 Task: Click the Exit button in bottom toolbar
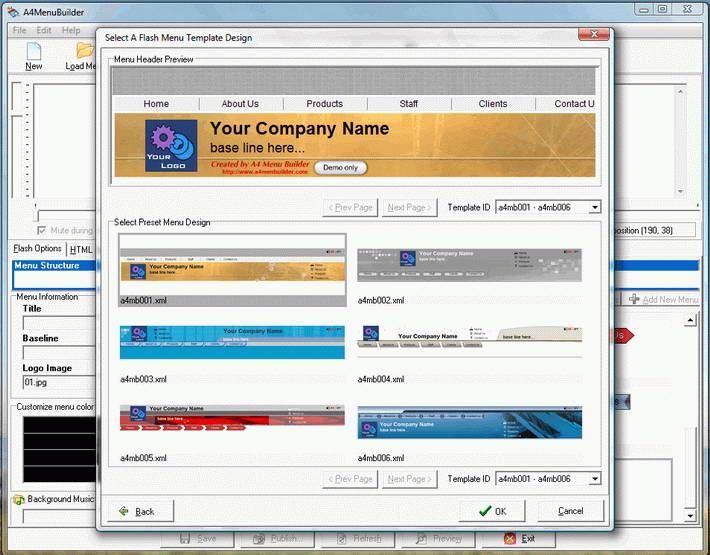520,539
